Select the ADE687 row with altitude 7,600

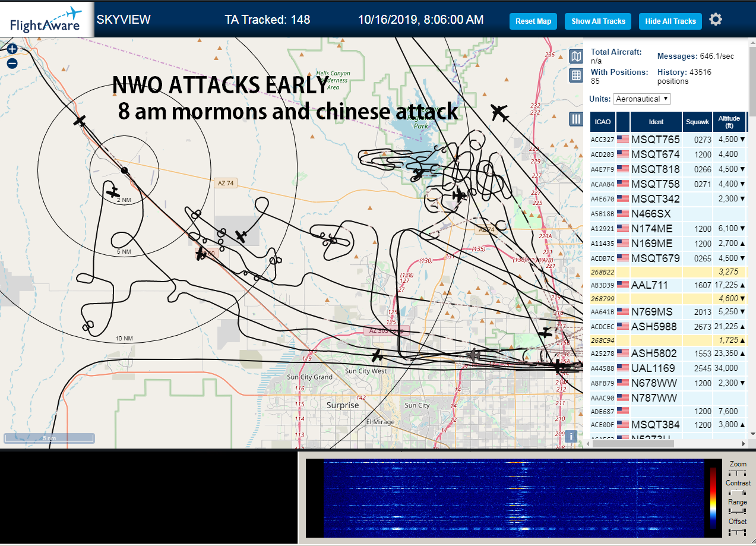668,411
